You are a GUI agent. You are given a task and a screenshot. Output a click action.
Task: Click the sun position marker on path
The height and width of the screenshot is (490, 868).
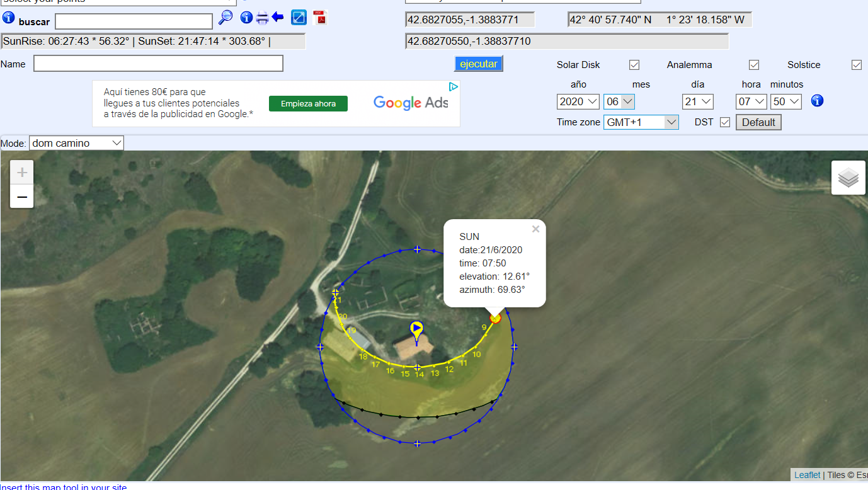click(495, 319)
